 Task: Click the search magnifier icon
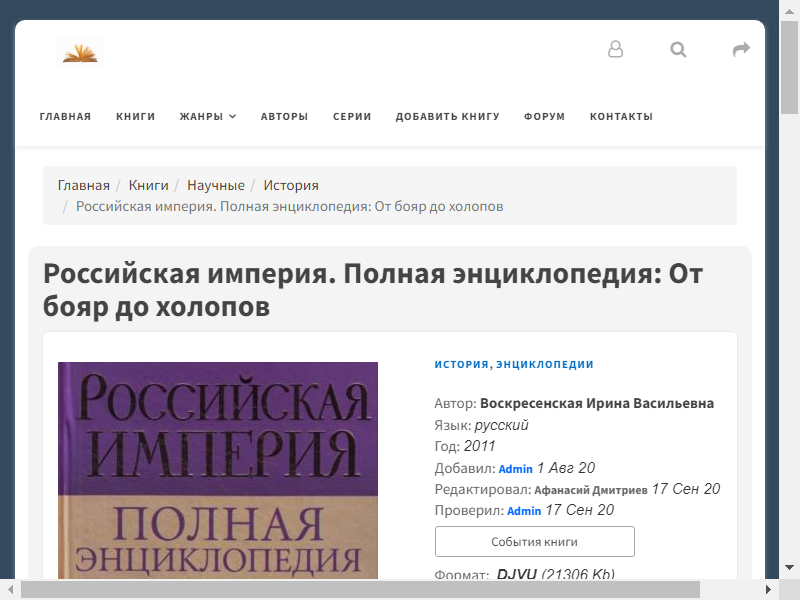coord(678,49)
